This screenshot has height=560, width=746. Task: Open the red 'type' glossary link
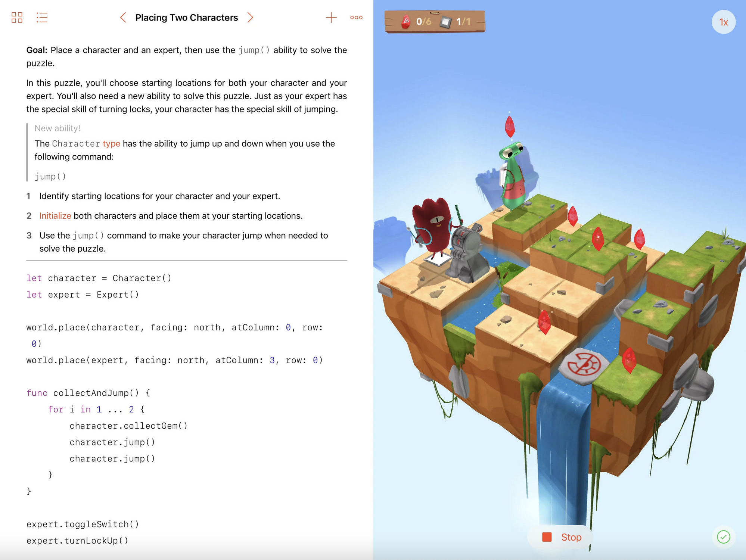(111, 144)
